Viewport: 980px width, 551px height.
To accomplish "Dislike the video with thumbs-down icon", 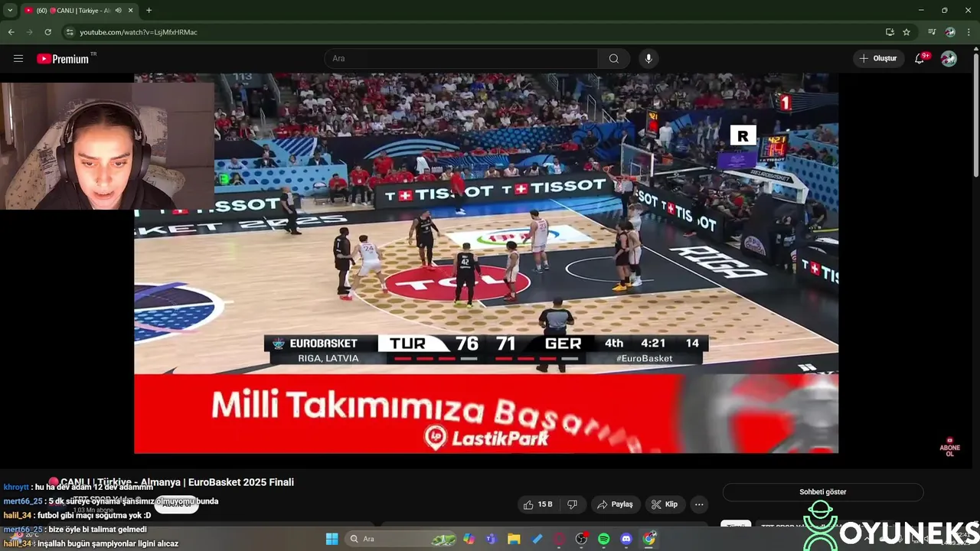I will tap(572, 504).
